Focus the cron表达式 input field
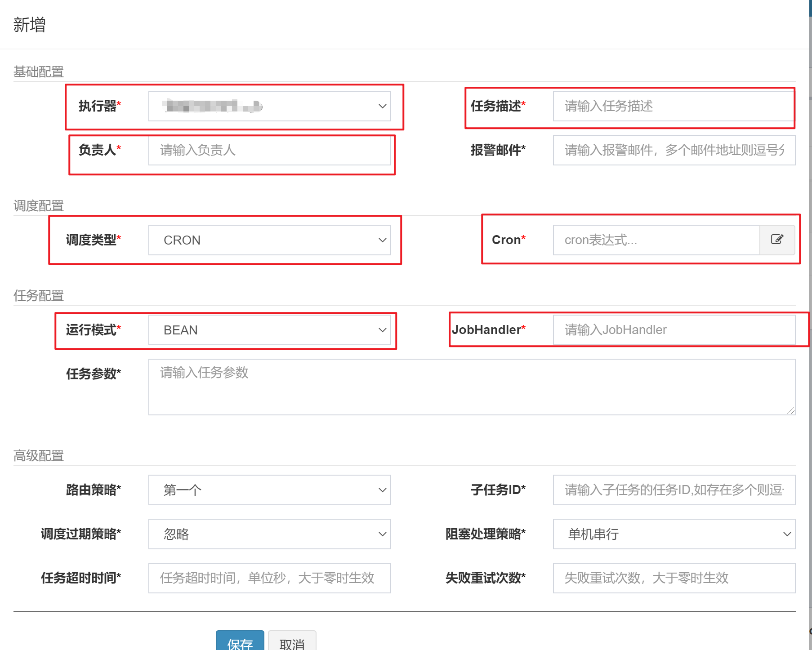812x650 pixels. [x=656, y=240]
